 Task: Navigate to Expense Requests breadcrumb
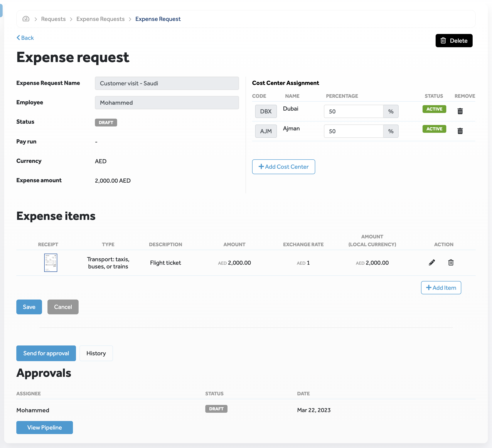click(100, 19)
